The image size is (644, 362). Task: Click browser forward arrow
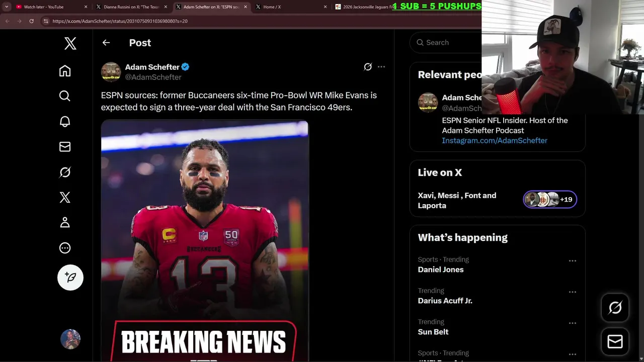pos(19,21)
